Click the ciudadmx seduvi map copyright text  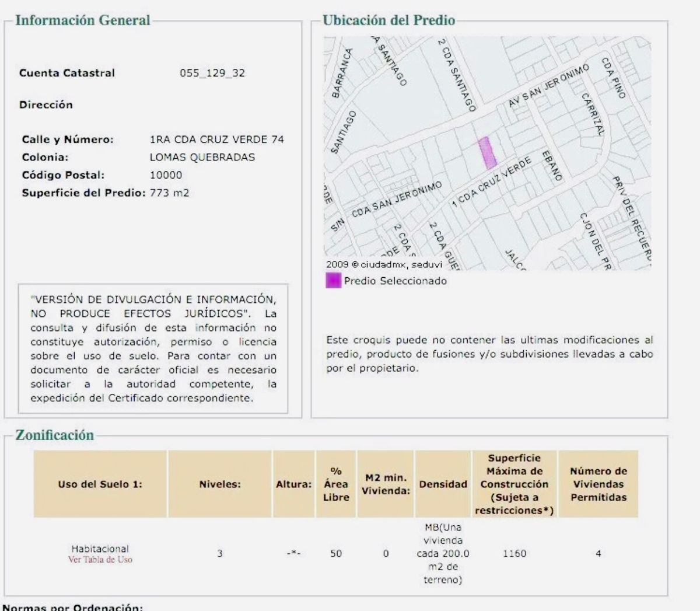384,264
